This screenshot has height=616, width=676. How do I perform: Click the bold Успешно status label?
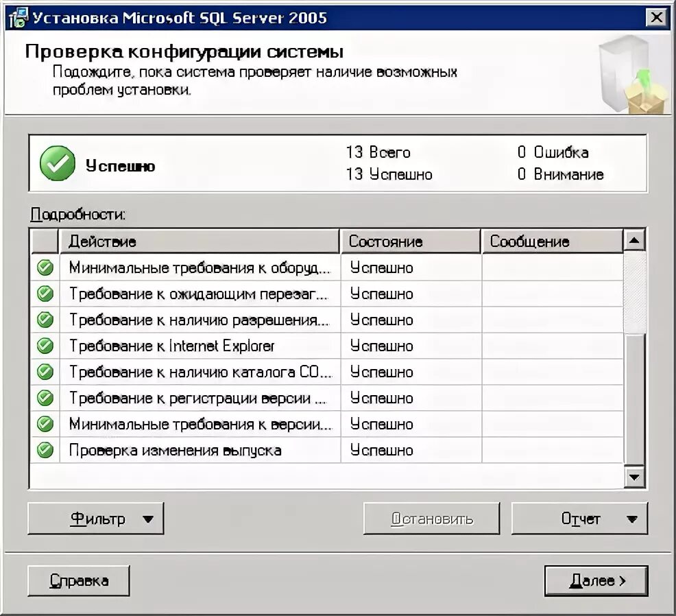click(120, 166)
